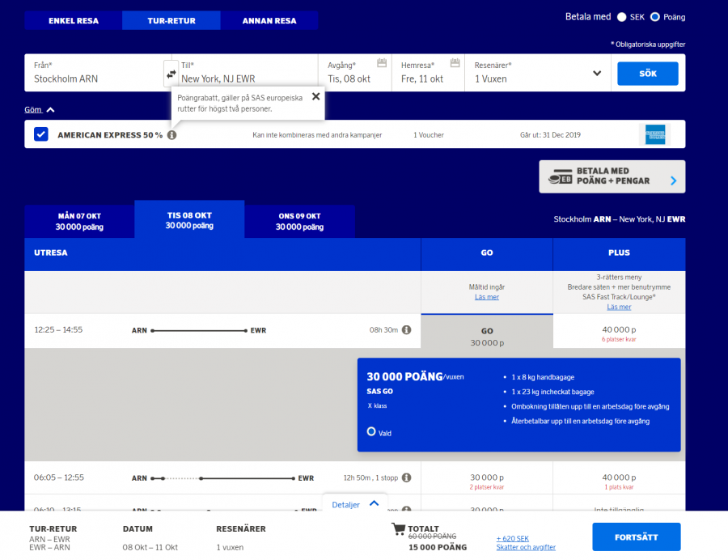Expand the Resenärer passenger dropdown
The width and height of the screenshot is (728, 560).
(x=597, y=73)
